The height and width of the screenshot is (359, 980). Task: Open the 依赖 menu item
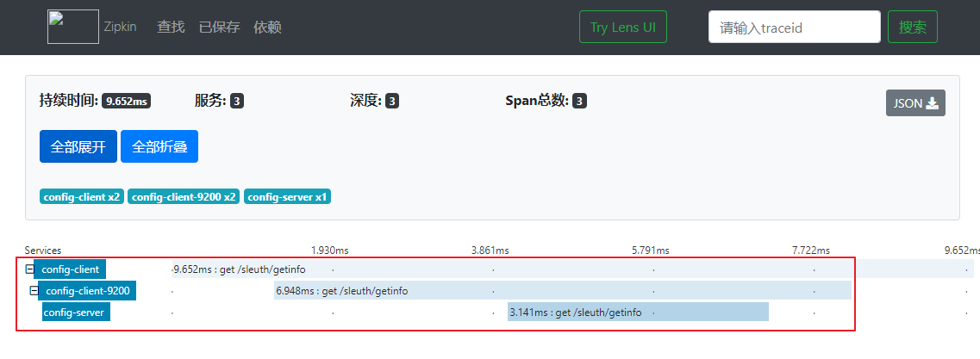pos(267,27)
